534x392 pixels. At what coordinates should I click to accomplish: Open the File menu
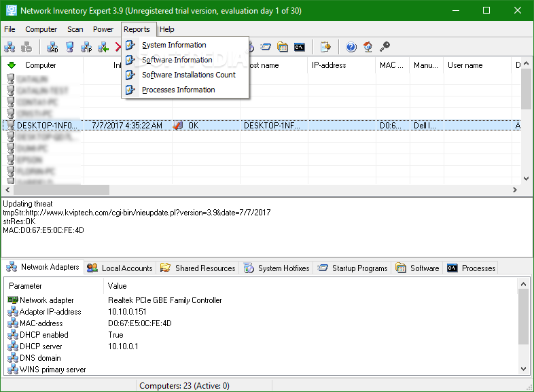pos(10,29)
